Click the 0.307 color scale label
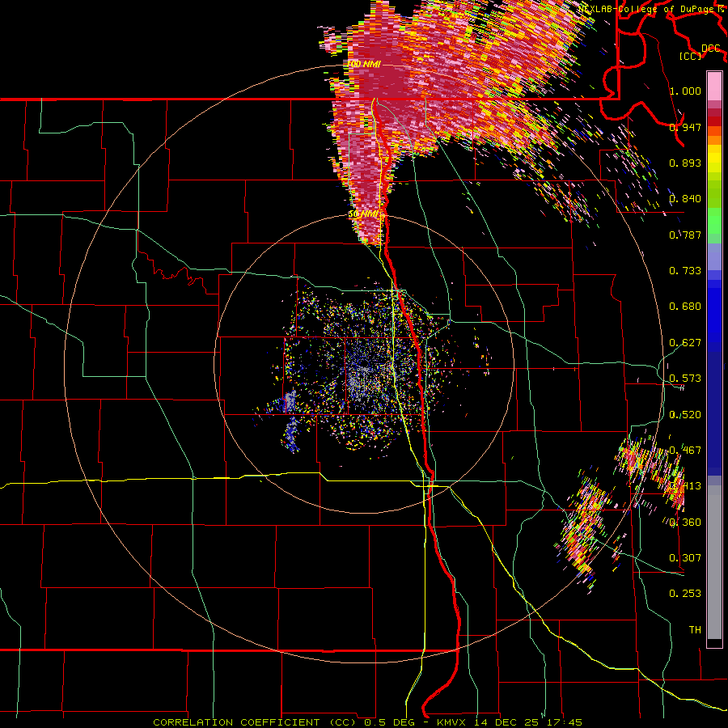This screenshot has width=728, height=728. click(685, 558)
